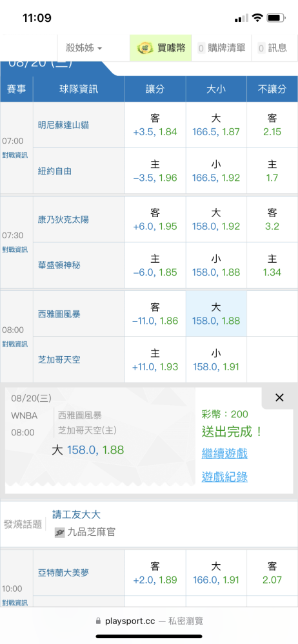Select 客 +6.0, 1.95 for 康乃狄克太陽
298x644 pixels.
point(155,220)
